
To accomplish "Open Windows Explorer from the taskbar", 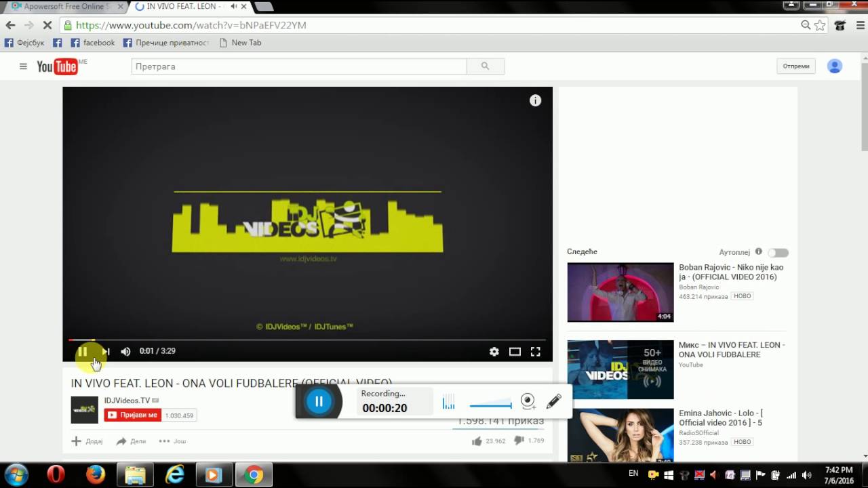I will [135, 475].
